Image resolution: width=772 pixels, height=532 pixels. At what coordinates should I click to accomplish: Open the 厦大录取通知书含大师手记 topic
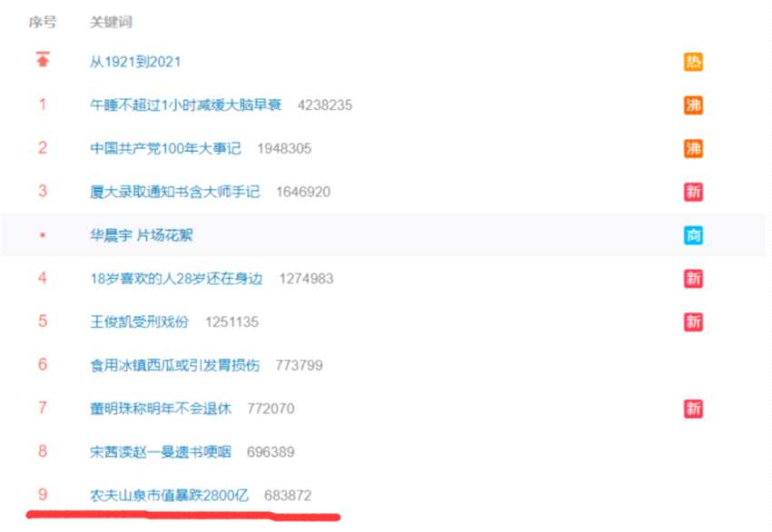[x=174, y=192]
